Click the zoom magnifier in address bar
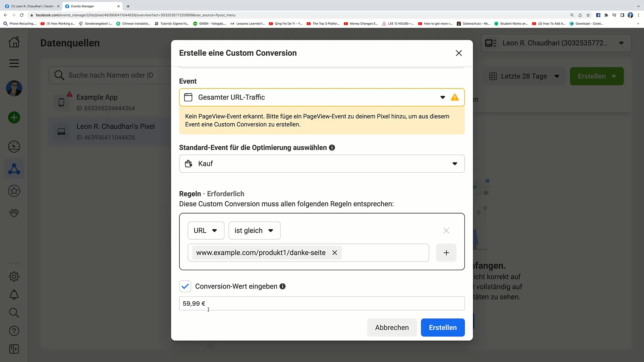This screenshot has width=644, height=362. tap(572, 15)
